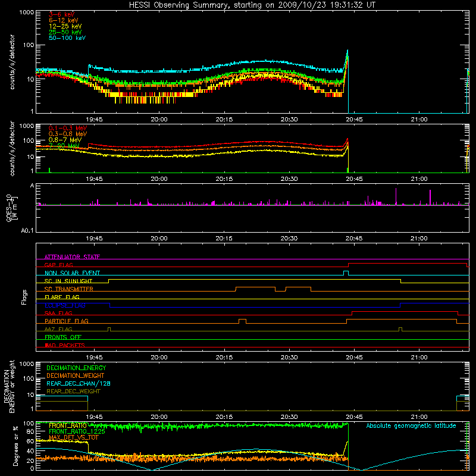Click the FLARE_FLAG label
This screenshot has width=476, height=476.
(62, 297)
